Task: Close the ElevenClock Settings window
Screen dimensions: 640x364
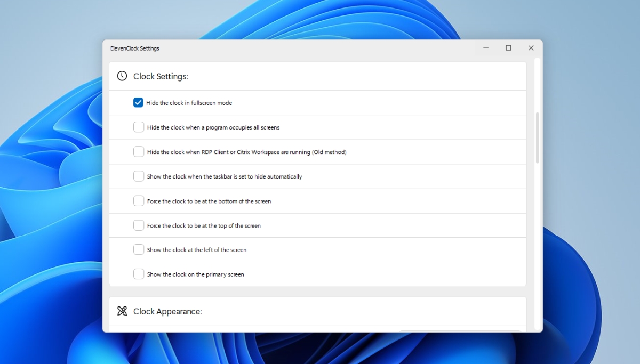Action: (531, 48)
